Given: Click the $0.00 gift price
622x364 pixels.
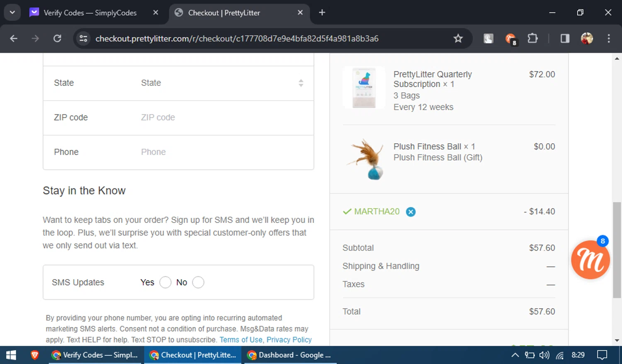Looking at the screenshot, I should (x=544, y=147).
